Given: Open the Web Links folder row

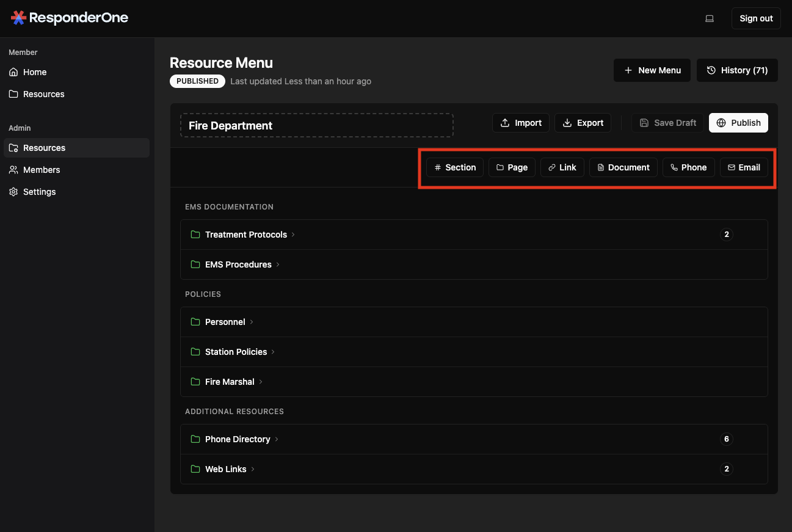Looking at the screenshot, I should pyautogui.click(x=226, y=469).
